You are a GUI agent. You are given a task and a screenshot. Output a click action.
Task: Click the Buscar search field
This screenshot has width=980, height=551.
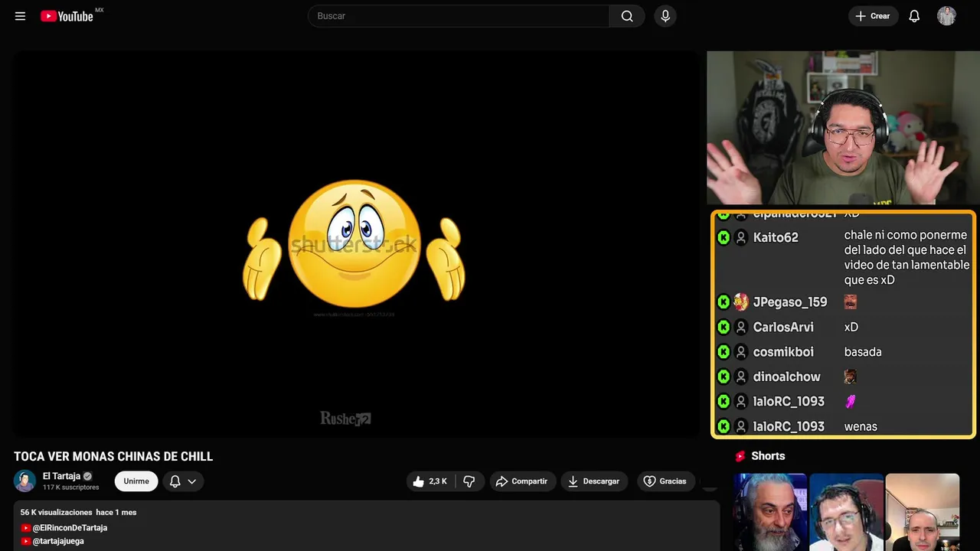[x=459, y=16]
